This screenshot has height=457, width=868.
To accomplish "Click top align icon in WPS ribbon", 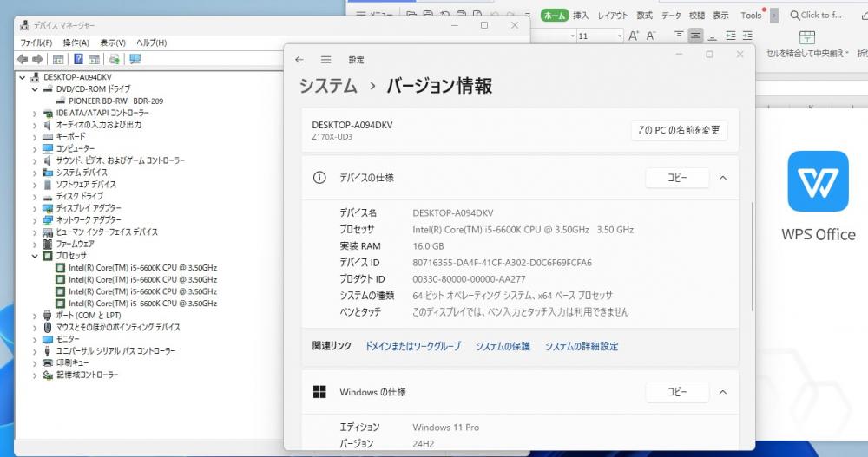I will tap(679, 36).
